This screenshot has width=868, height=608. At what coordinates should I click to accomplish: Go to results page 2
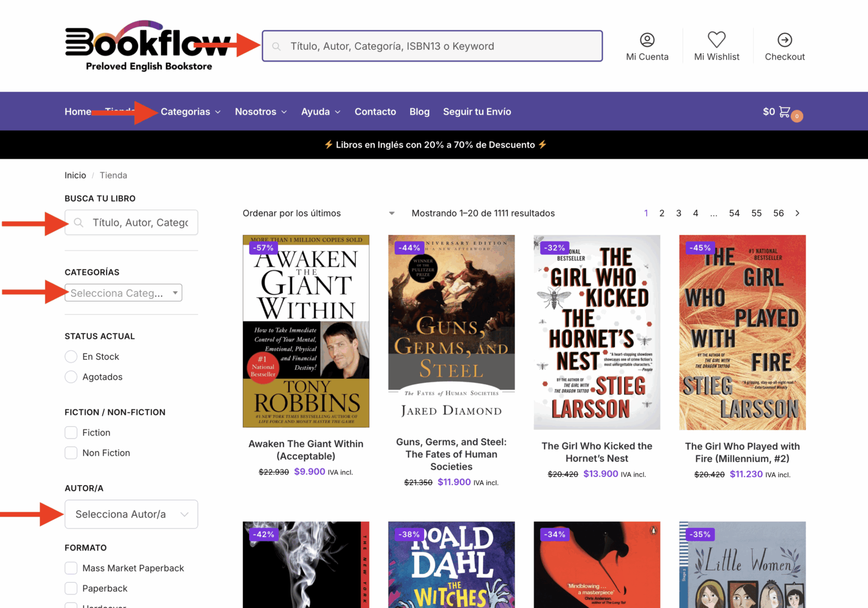tap(662, 213)
